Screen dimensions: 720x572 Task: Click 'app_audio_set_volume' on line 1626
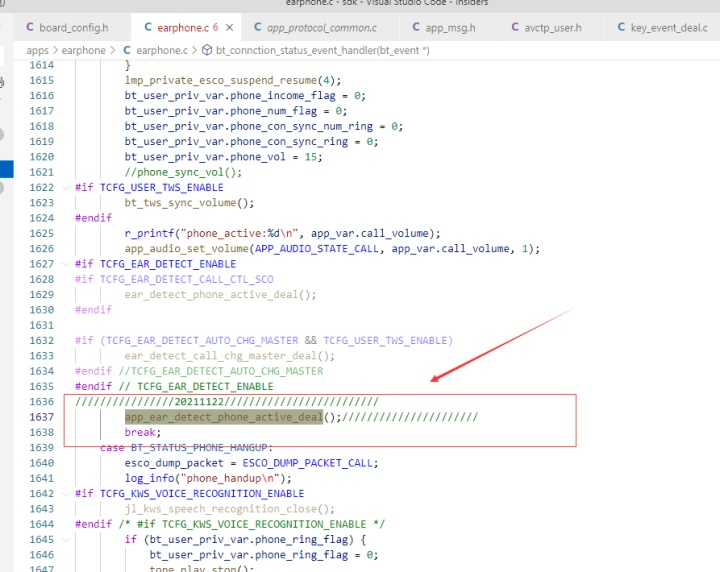186,249
